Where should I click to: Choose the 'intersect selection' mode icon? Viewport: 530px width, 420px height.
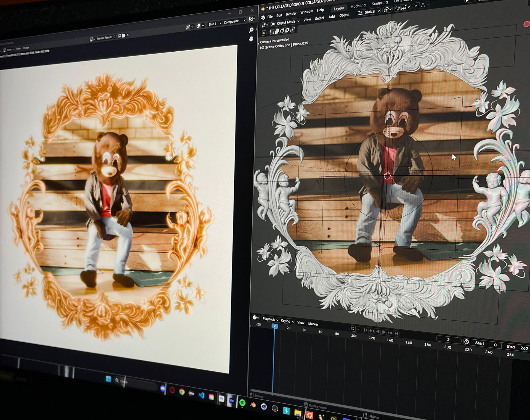click(292, 30)
